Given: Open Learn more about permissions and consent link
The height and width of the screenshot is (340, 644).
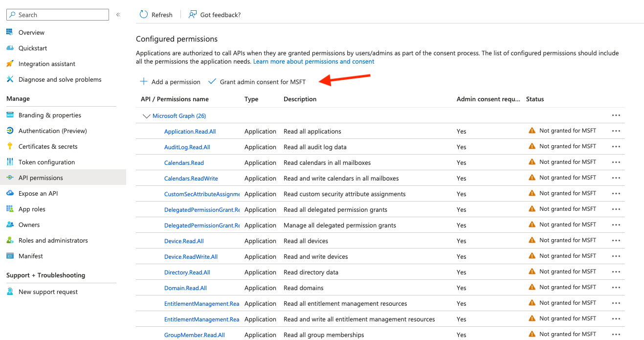Looking at the screenshot, I should pos(313,62).
